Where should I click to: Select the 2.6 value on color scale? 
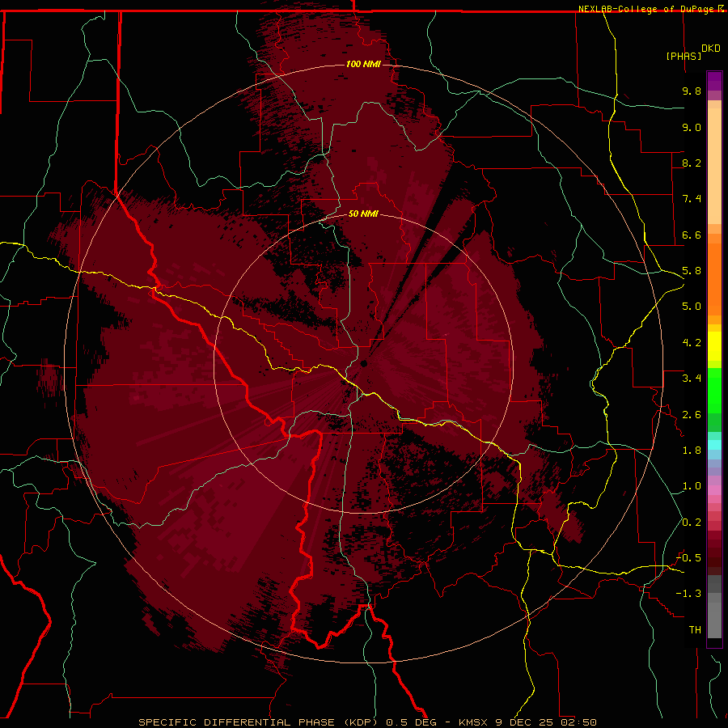(692, 415)
